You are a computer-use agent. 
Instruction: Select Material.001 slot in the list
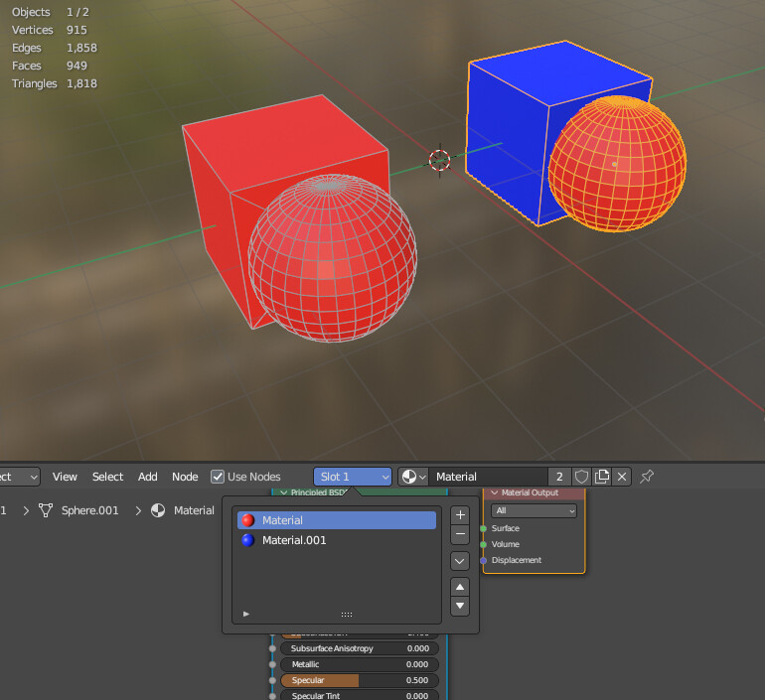pos(337,540)
